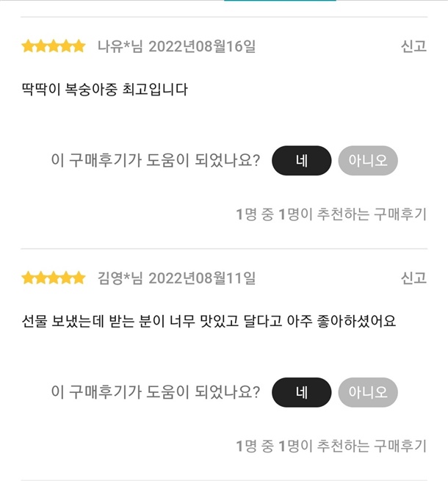Click the date 2022년08월11일

pyautogui.click(x=202, y=278)
